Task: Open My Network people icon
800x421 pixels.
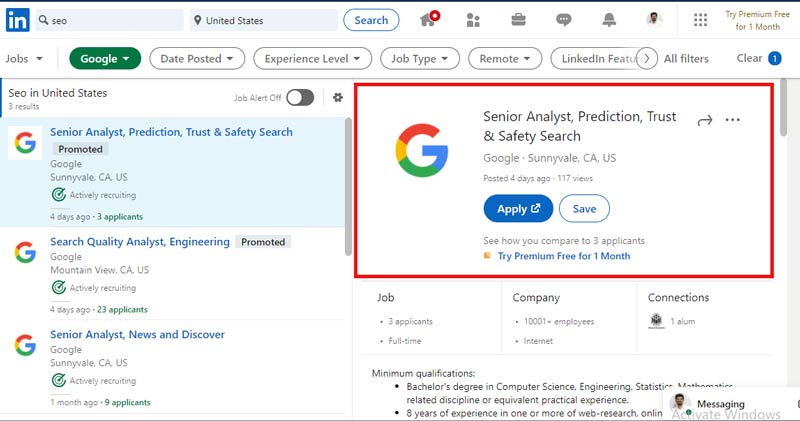Action: 473,20
